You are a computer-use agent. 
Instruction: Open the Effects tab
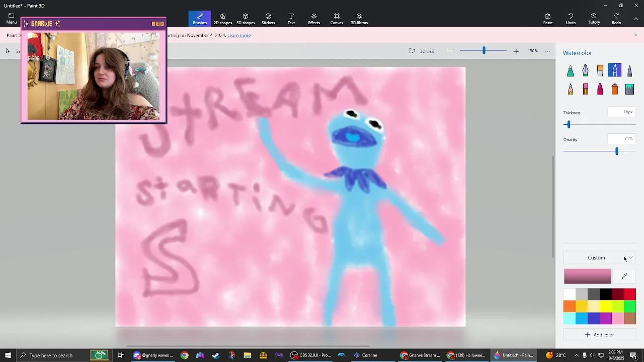point(314,19)
